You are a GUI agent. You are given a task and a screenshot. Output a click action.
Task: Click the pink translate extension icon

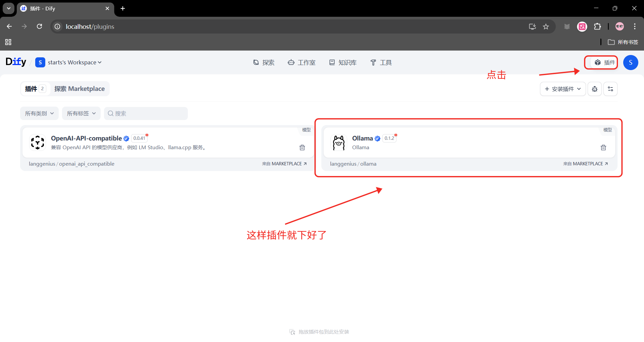coord(582,26)
